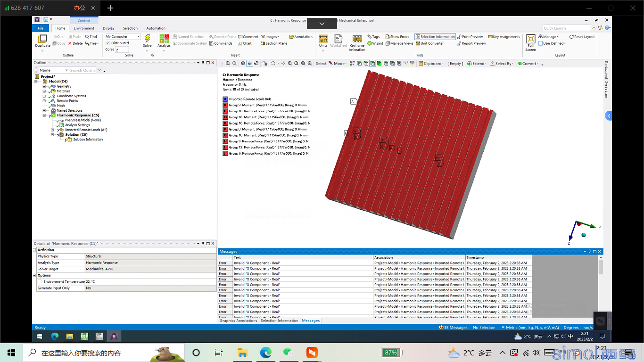Open Print Preview
This screenshot has width=644, height=362.
470,37
